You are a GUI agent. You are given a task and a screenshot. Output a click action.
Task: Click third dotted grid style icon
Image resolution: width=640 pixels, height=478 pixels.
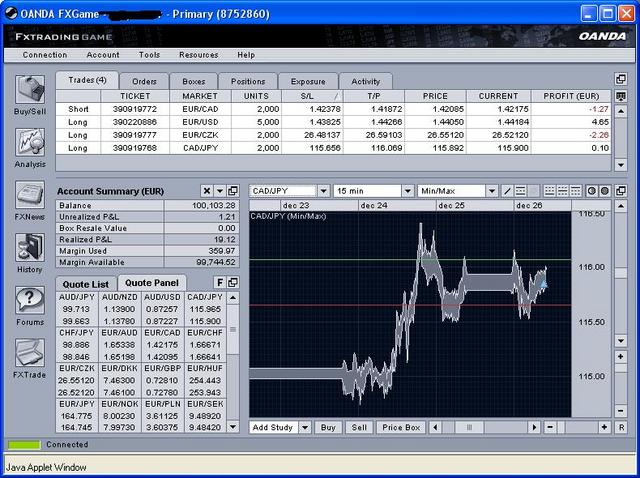(576, 191)
